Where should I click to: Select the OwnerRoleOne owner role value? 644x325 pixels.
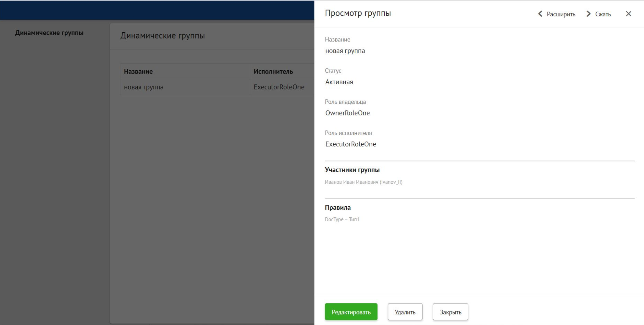coord(347,113)
